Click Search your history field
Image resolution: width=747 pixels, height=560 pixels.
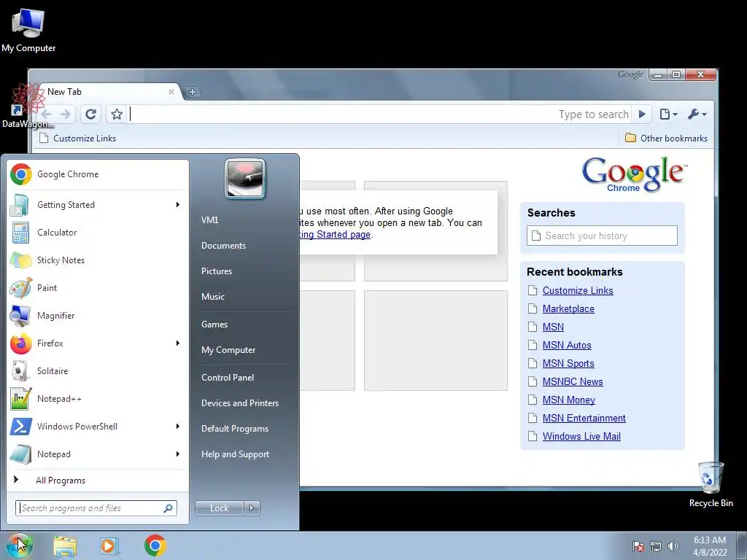tap(602, 236)
